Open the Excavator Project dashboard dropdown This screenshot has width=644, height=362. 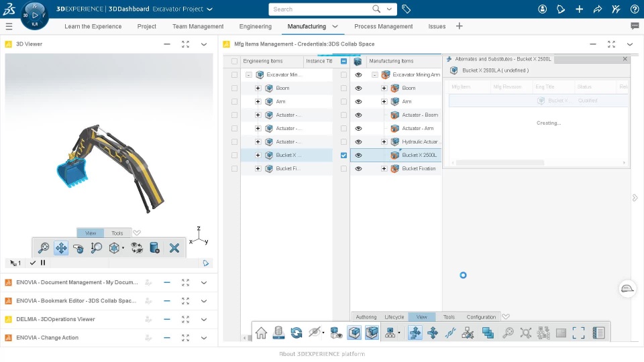[x=210, y=9]
